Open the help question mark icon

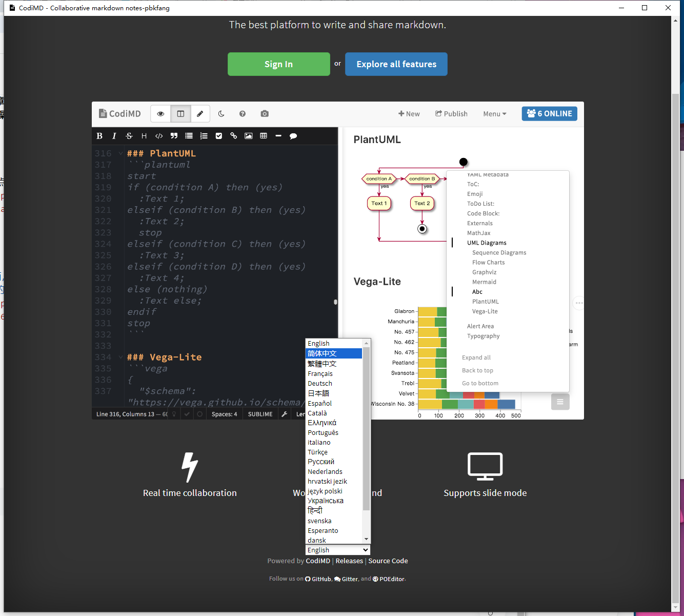point(243,114)
